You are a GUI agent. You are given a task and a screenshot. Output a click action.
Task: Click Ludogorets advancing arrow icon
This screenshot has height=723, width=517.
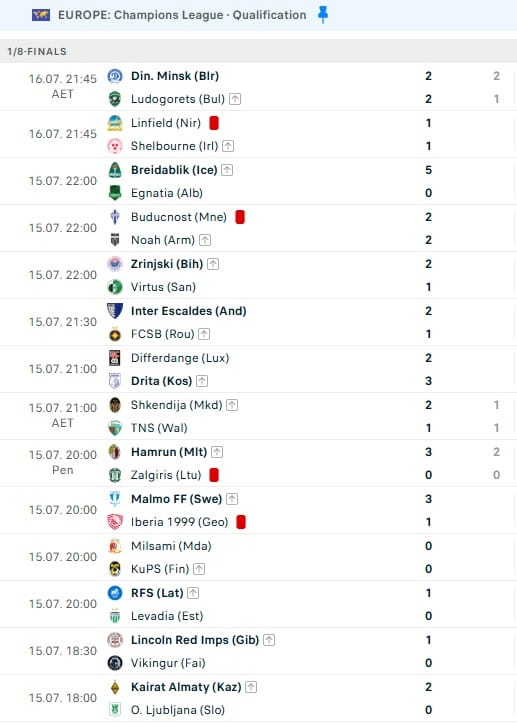[x=235, y=99]
